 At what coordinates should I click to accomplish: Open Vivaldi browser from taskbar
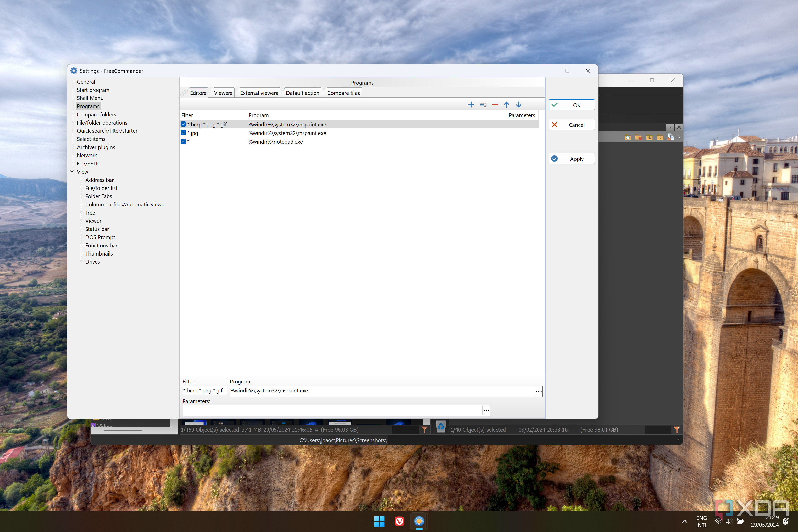coord(399,521)
